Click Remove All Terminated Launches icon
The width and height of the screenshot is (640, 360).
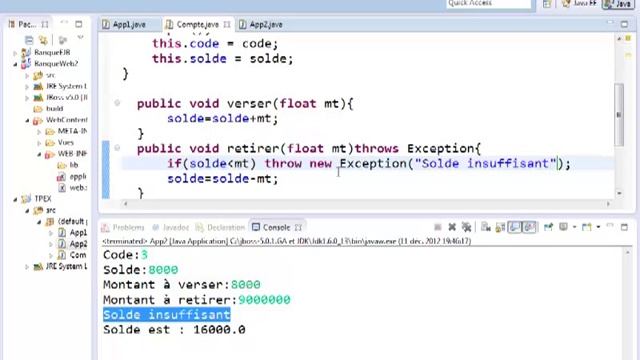(466, 227)
